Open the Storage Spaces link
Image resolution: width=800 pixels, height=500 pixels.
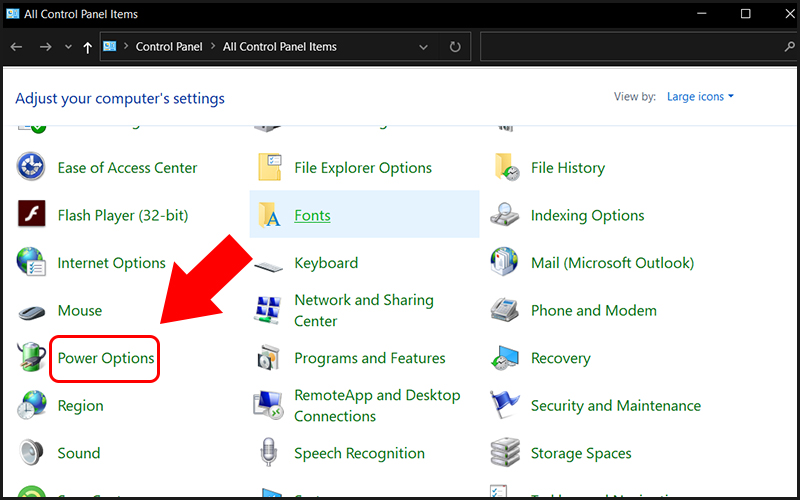pos(581,454)
